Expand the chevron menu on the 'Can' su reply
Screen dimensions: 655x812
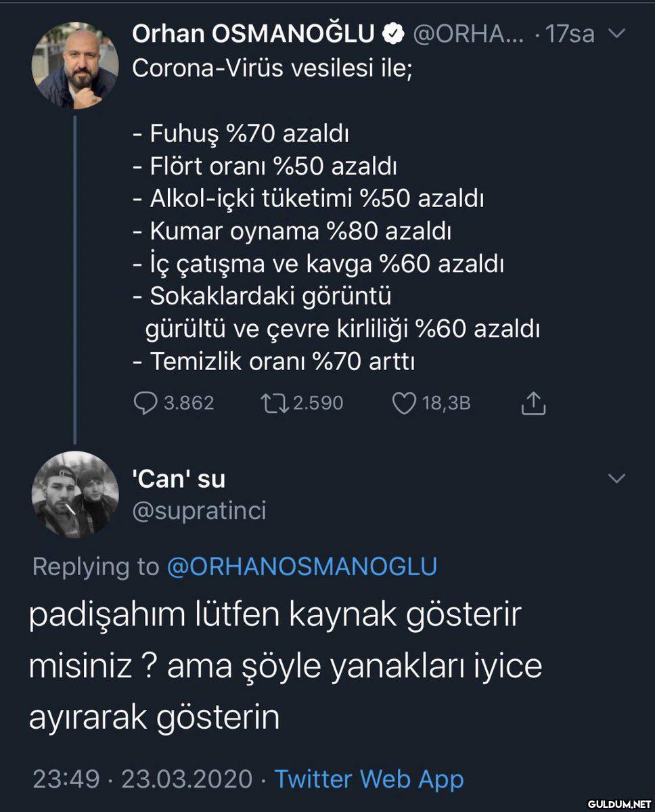tap(617, 478)
